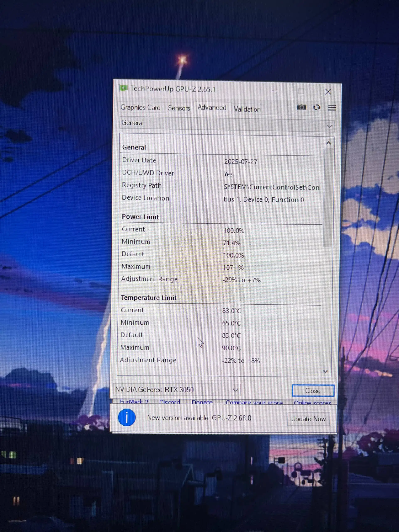The width and height of the screenshot is (399, 532).
Task: Click the blue info icon in update banner
Action: coord(127,417)
